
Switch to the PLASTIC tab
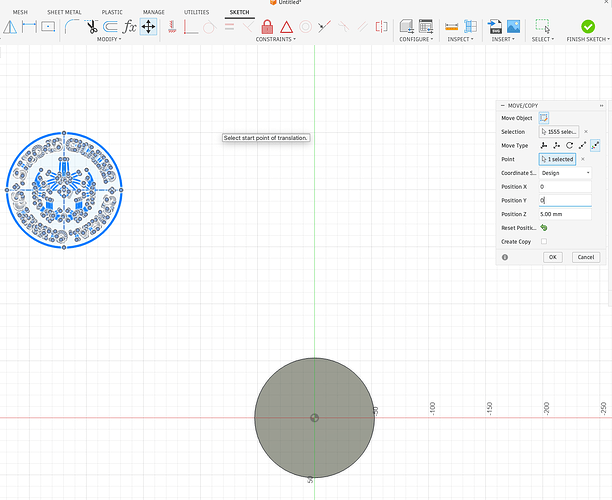[x=112, y=12]
